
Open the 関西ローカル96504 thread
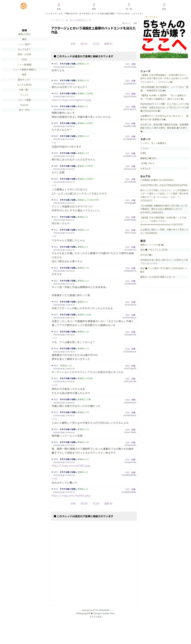pyautogui.click(x=158, y=277)
